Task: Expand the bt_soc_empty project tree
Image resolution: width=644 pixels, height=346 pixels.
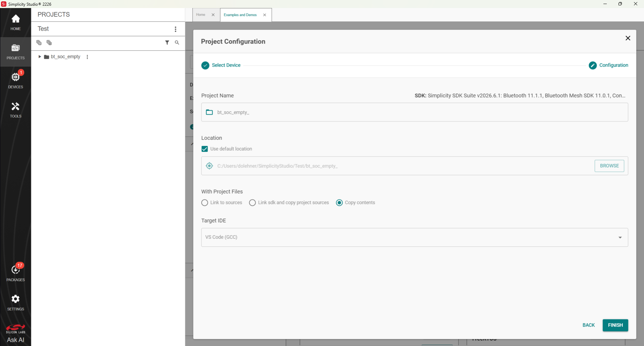Action: point(40,57)
